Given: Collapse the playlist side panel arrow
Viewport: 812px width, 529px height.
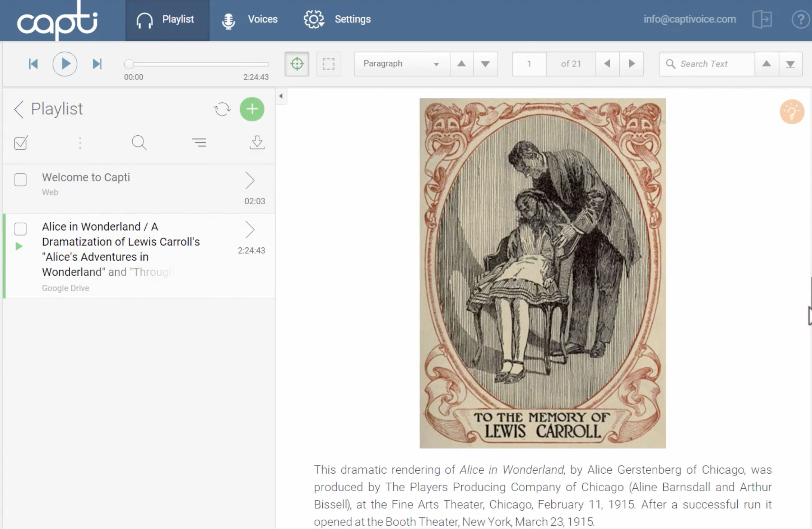Looking at the screenshot, I should (281, 96).
